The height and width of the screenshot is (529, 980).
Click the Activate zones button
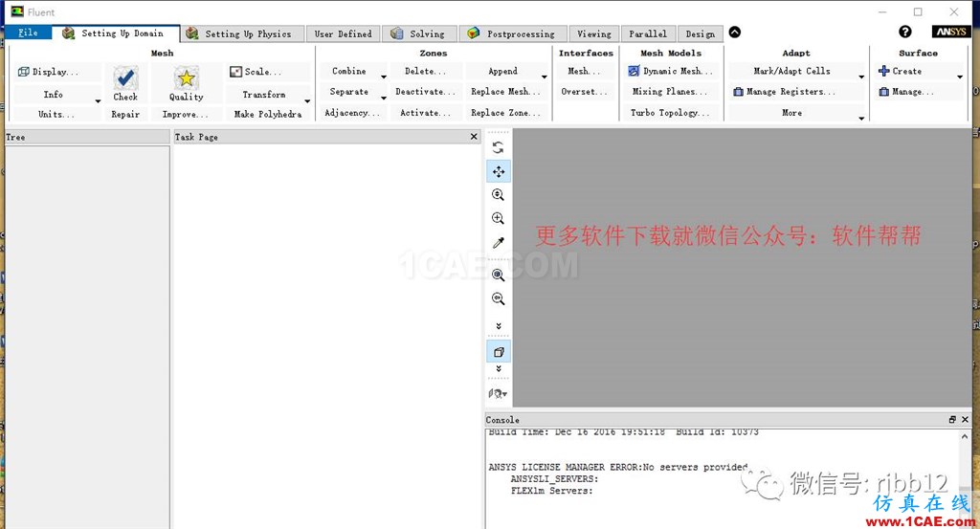(425, 113)
